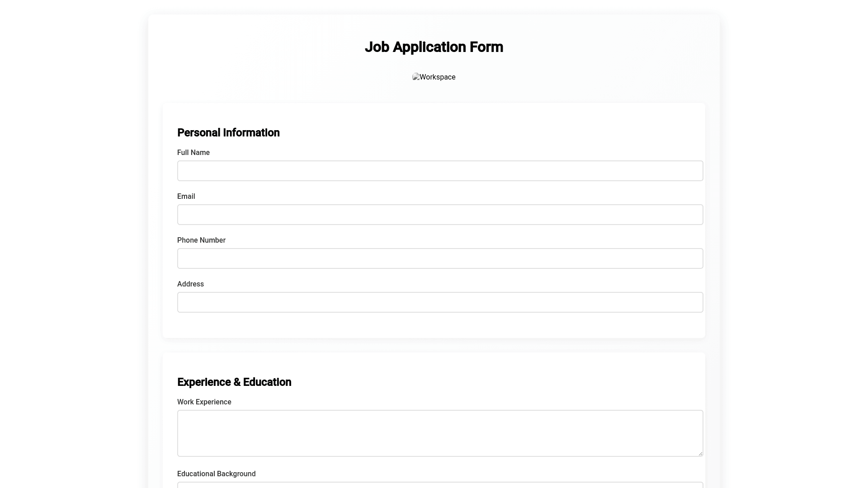Click into the Email input field
The height and width of the screenshot is (488, 868).
[x=440, y=215]
